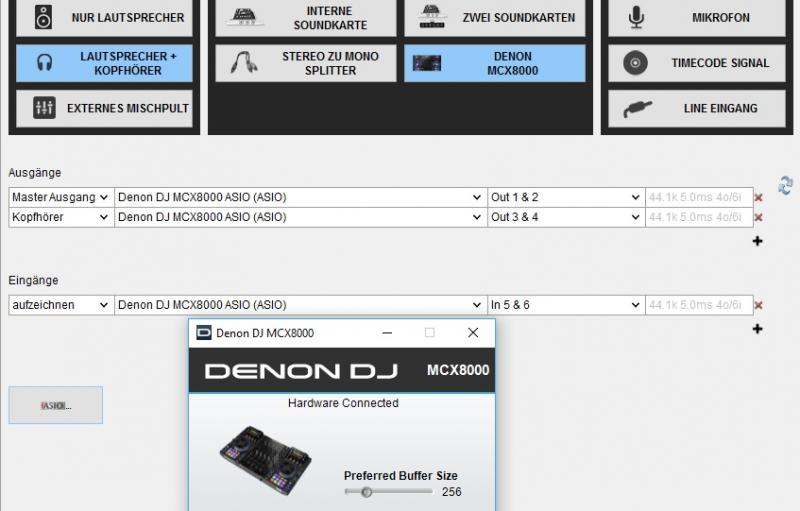The image size is (800, 511).
Task: Click the timecode vinyl disc icon
Action: click(635, 63)
